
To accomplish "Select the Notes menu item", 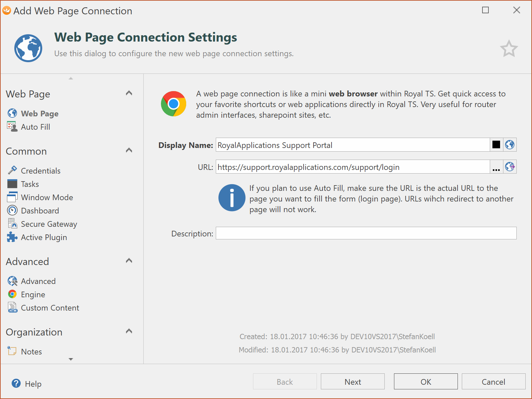I will [31, 352].
